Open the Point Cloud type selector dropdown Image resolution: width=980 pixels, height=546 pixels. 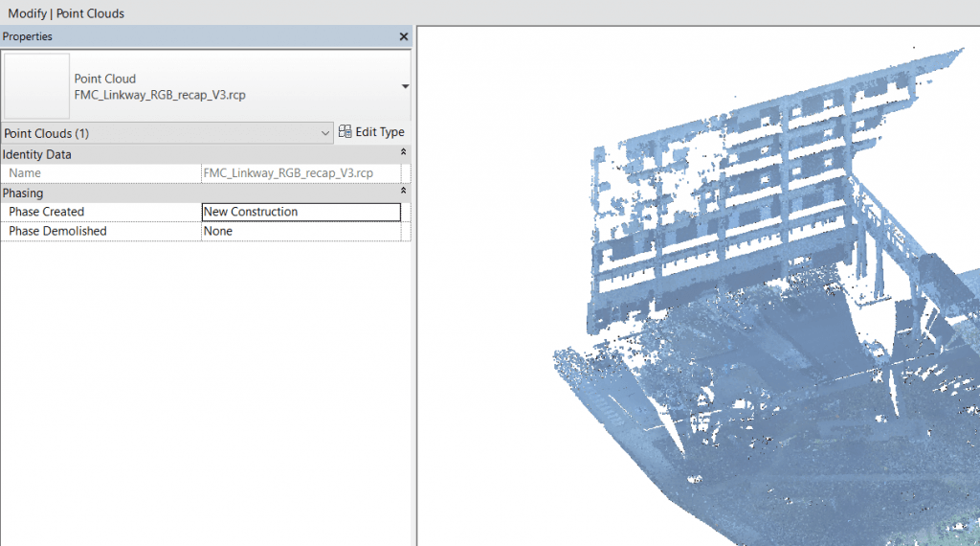pos(405,86)
